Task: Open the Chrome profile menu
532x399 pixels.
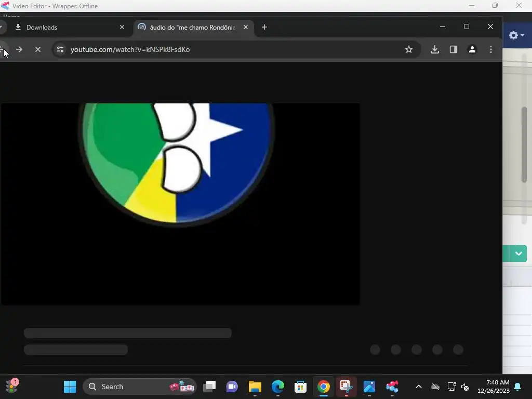Action: pyautogui.click(x=472, y=49)
